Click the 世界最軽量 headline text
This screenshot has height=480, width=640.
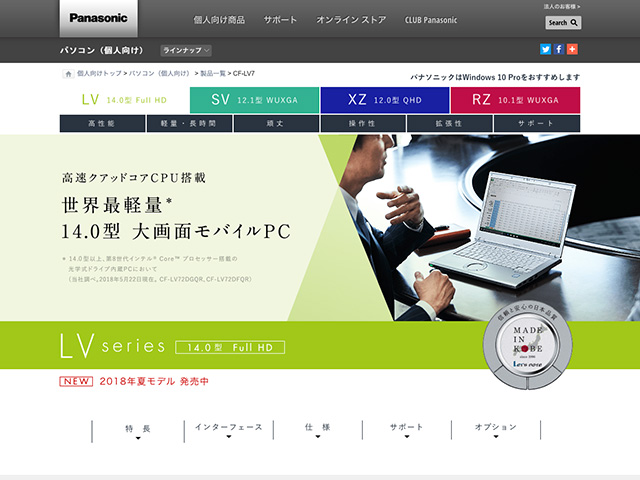click(117, 205)
